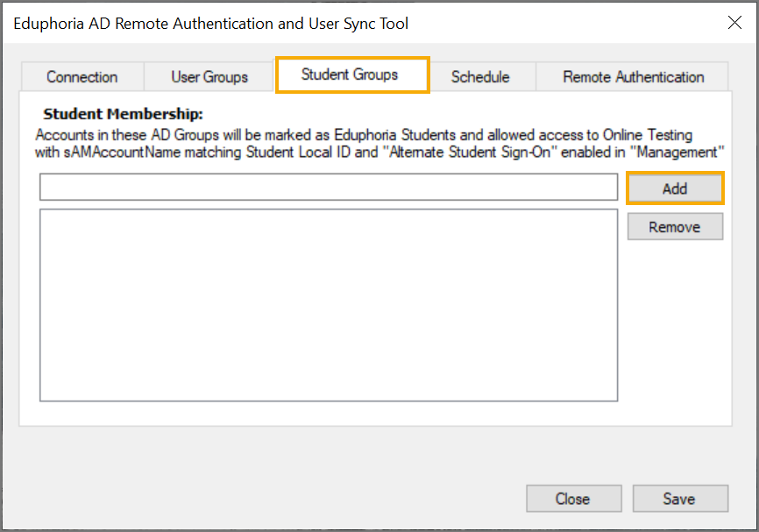This screenshot has height=532, width=759.
Task: Click the Online Testing words in the description
Action: pos(648,135)
